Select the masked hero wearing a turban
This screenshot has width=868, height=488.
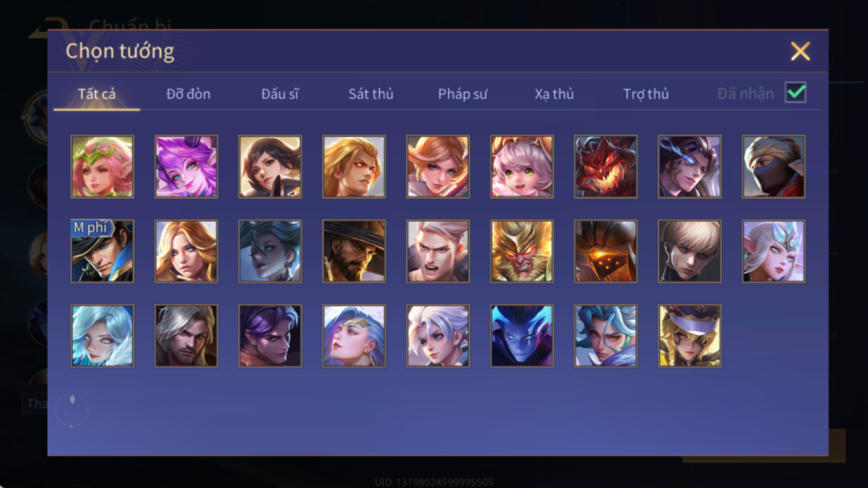[x=773, y=166]
